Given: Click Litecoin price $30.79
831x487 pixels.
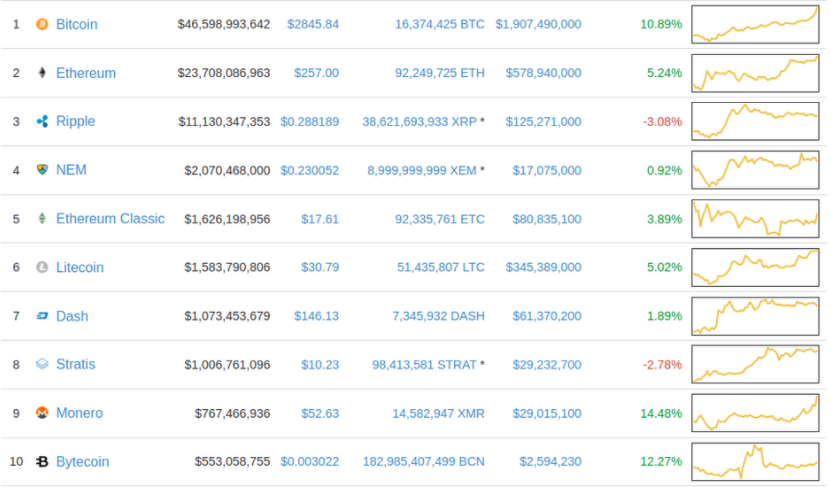Looking at the screenshot, I should [x=320, y=267].
